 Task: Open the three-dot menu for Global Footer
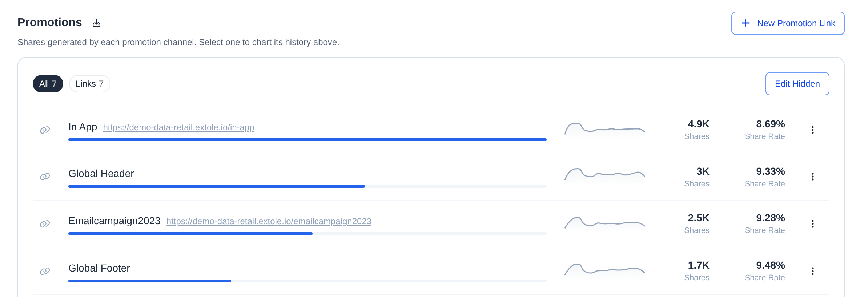(813, 271)
